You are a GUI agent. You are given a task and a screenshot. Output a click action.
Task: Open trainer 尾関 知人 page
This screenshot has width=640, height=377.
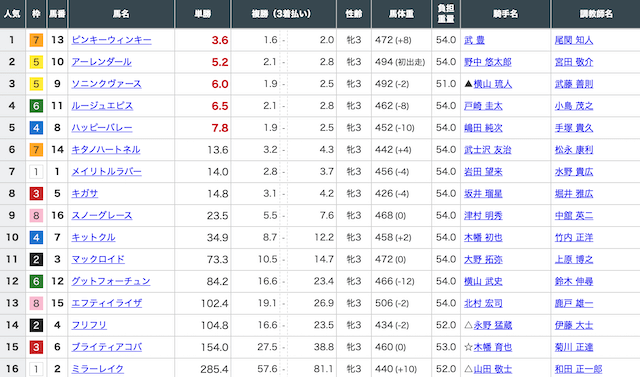[574, 40]
